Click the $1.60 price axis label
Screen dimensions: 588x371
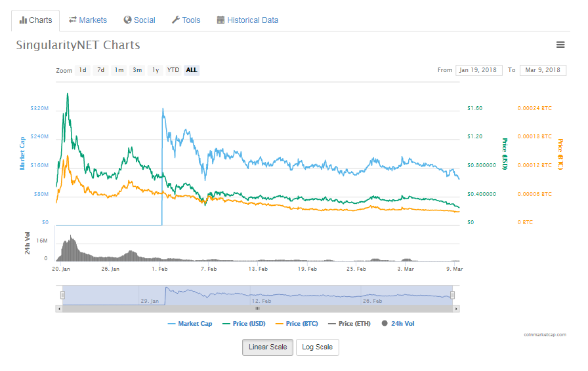tap(474, 108)
